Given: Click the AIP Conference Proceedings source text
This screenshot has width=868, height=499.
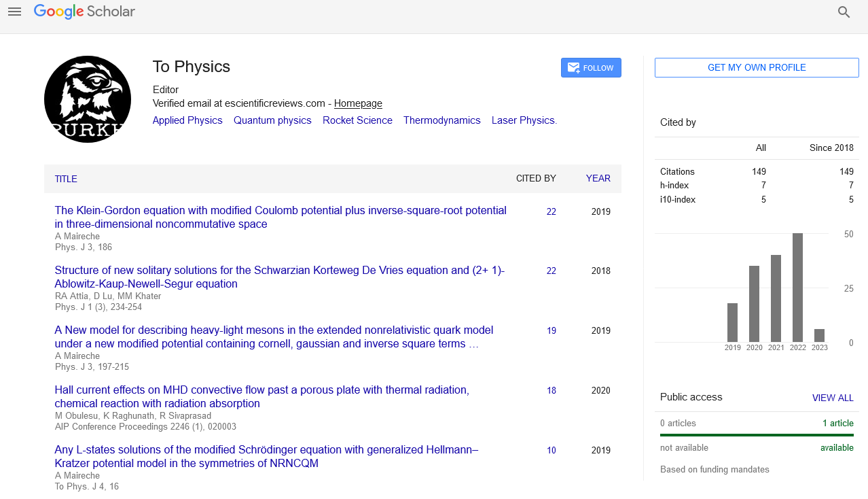Looking at the screenshot, I should (x=145, y=427).
